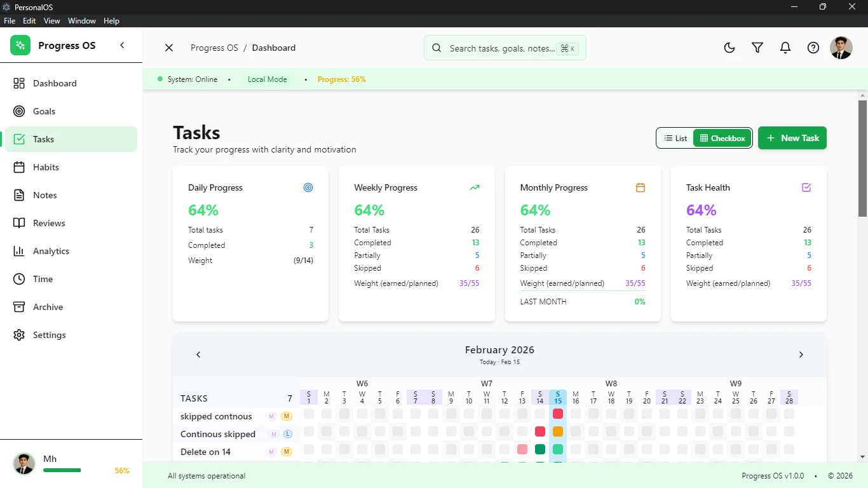Click the green Progress OS logo icon
868x488 pixels.
tap(20, 45)
